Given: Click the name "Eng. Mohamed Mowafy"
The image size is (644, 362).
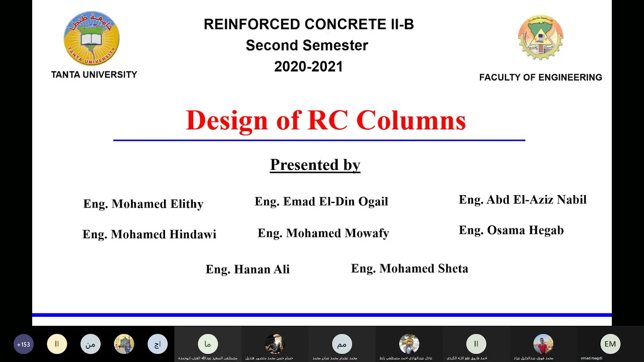Looking at the screenshot, I should (324, 233).
